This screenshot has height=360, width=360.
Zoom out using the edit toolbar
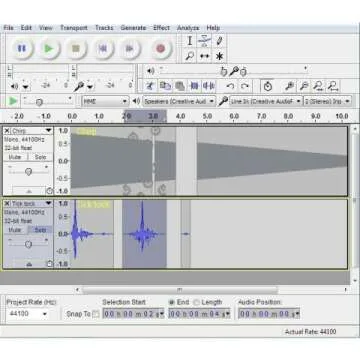304,86
